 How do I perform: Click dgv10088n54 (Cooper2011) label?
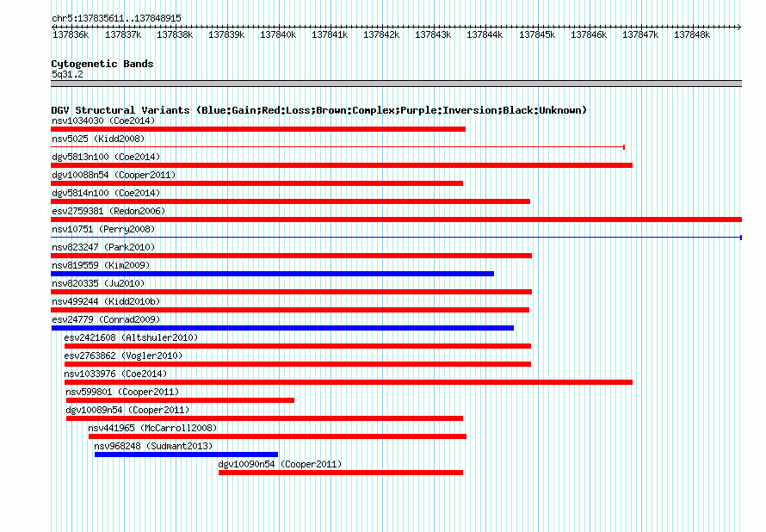coord(114,175)
